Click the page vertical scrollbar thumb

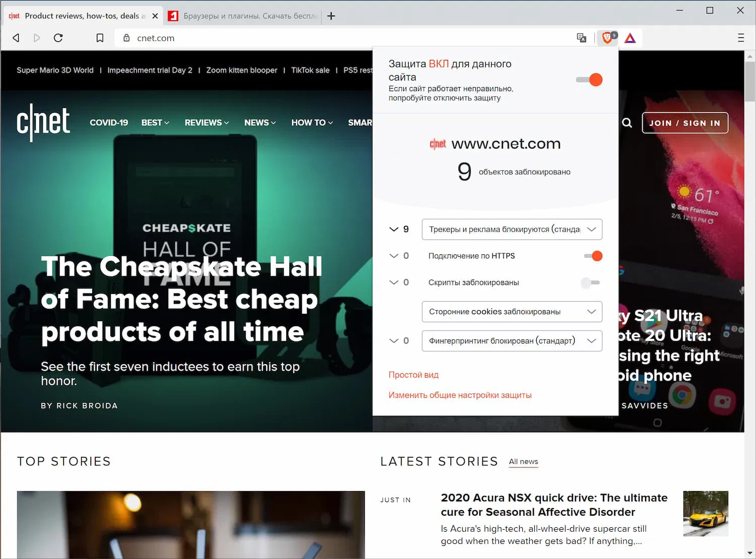[750, 82]
